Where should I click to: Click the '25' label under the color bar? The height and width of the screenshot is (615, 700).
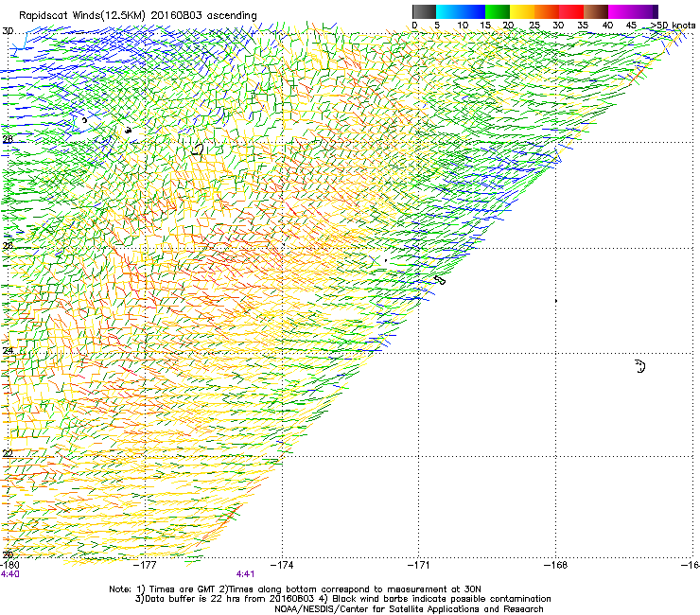(x=534, y=26)
